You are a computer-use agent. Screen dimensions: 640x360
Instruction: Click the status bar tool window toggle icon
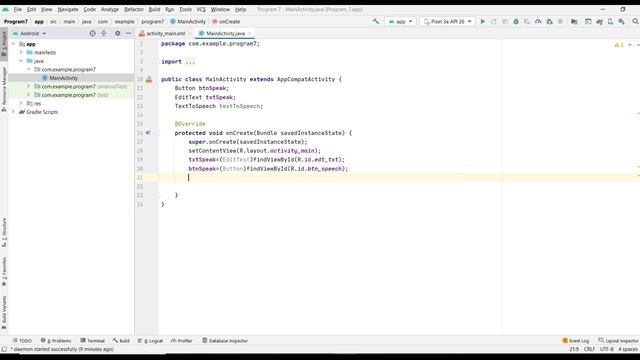4,349
